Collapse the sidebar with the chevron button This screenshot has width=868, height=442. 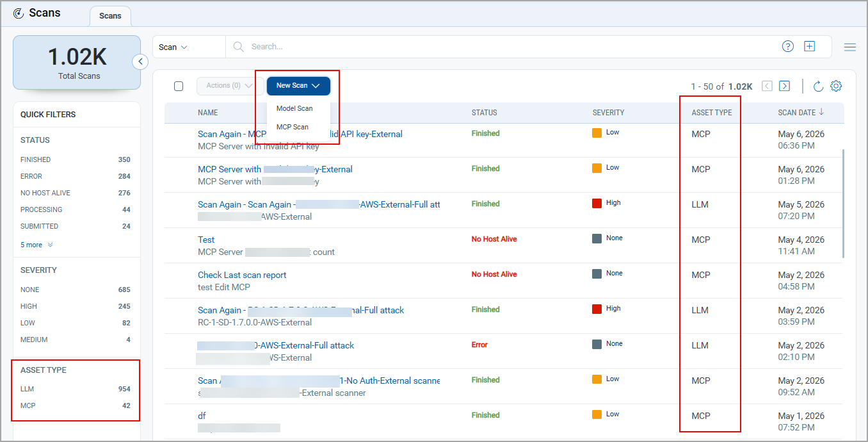(141, 61)
